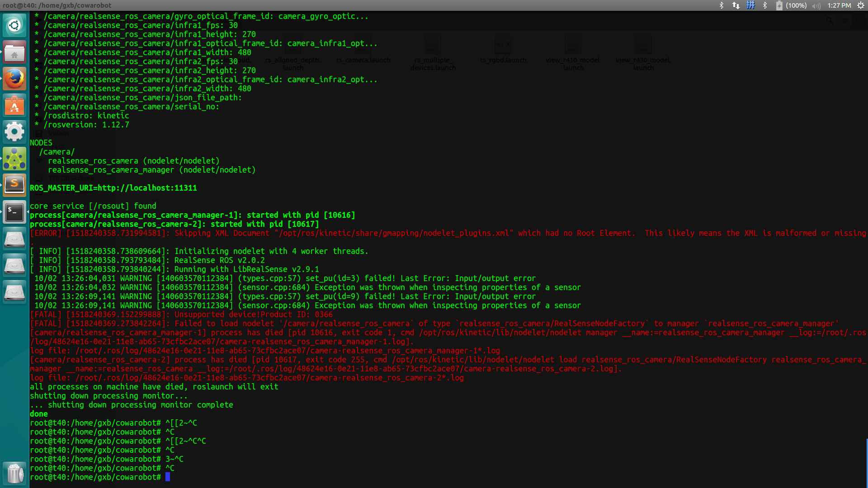The width and height of the screenshot is (868, 488).
Task: Click the '/rosversion: 1.12.7' parameter line
Action: click(x=82, y=125)
